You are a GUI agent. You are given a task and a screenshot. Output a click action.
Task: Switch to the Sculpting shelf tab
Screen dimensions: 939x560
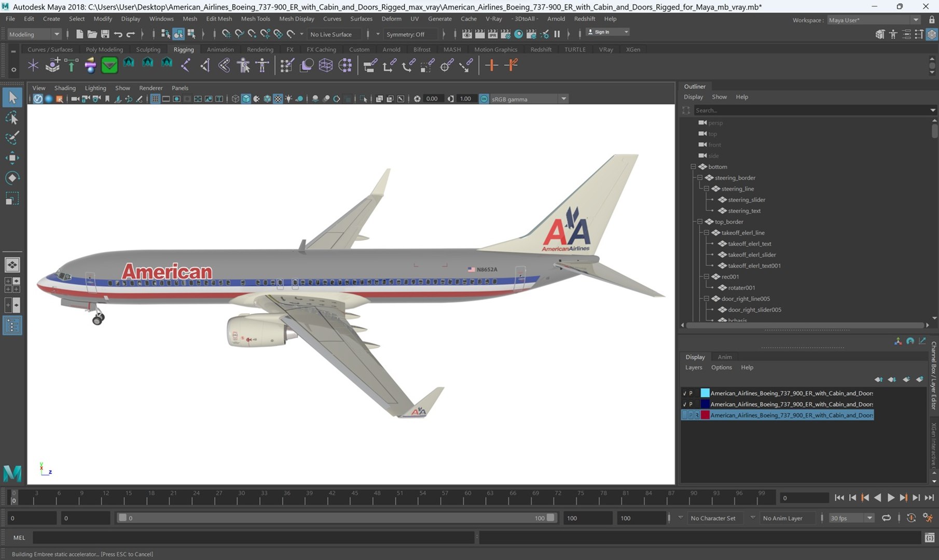tap(148, 49)
